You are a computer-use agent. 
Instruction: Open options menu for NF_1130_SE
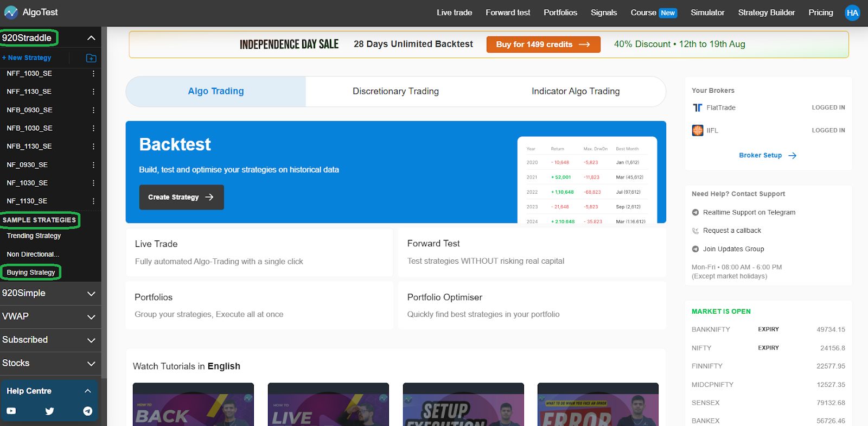pos(93,201)
